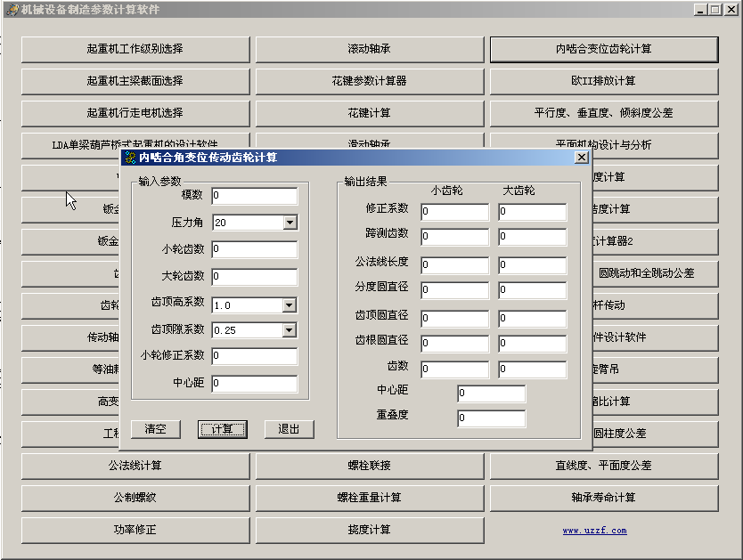The image size is (743, 560).
Task: Open 直线度、平面度公差
Action: pos(604,466)
